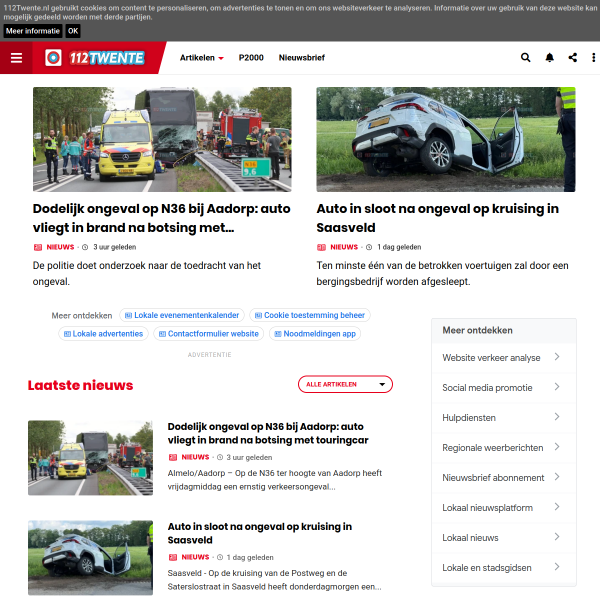Open the Laatste nieuws 'Auto in sloot na ongeval op kruising in Saasveld' title
This screenshot has width=600, height=600.
click(260, 533)
